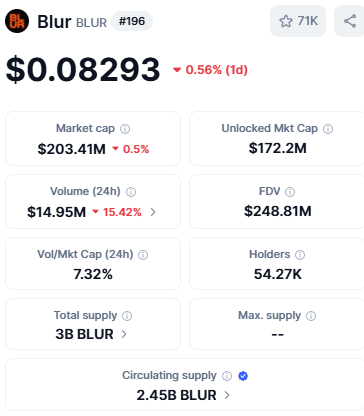364x416 pixels.
Task: Click Unlocked Mkt Cap info icon
Action: (328, 129)
